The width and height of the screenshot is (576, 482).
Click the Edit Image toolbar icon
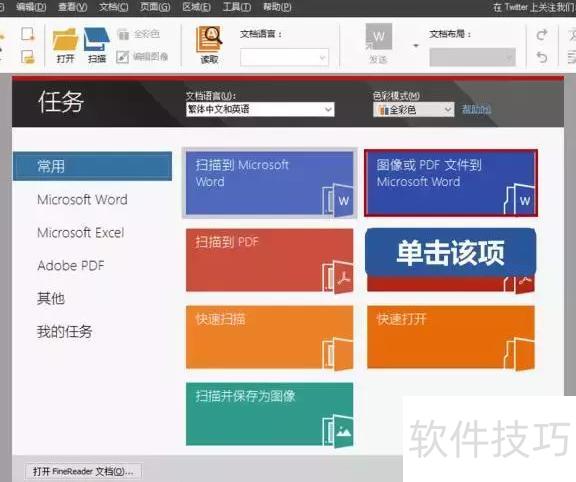142,57
